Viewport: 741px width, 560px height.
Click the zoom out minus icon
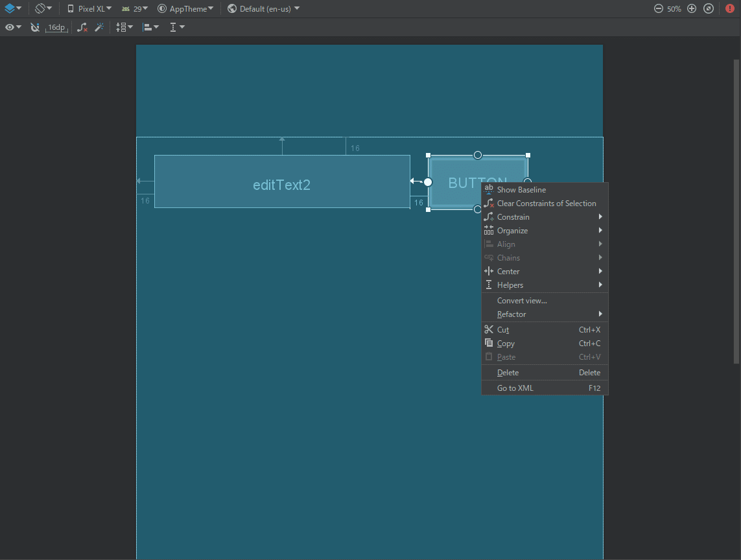[658, 8]
